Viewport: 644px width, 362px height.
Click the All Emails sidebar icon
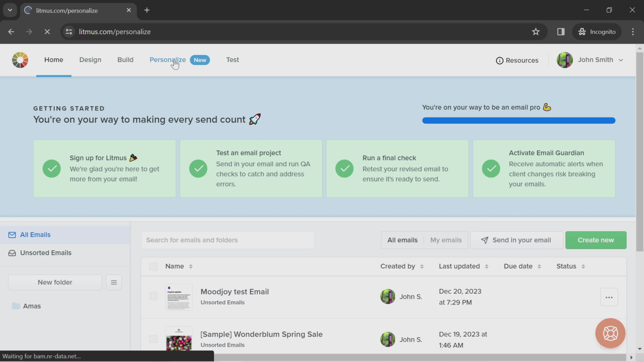[12, 235]
